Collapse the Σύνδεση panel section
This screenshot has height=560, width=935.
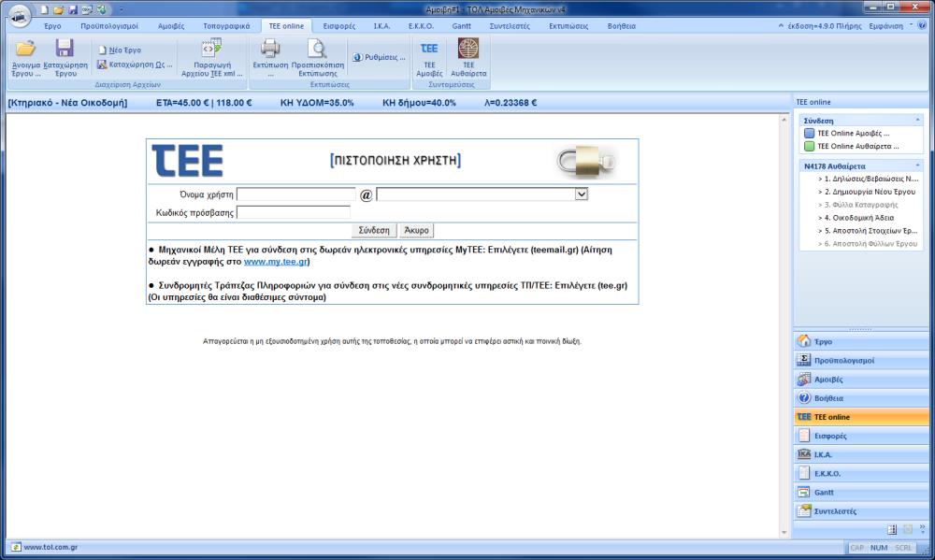pos(918,121)
